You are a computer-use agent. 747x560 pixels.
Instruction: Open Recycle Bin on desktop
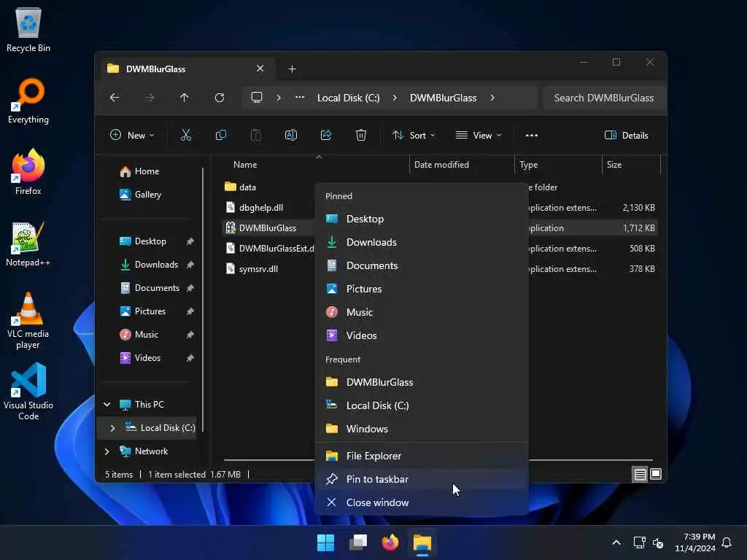click(x=28, y=29)
